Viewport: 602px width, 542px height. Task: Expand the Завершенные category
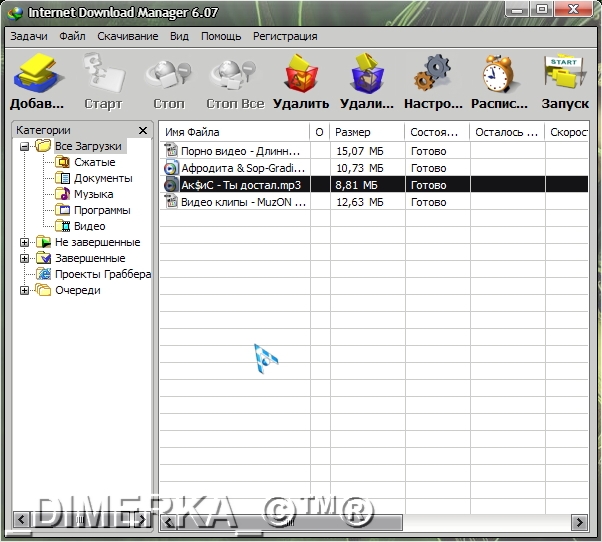[x=25, y=258]
